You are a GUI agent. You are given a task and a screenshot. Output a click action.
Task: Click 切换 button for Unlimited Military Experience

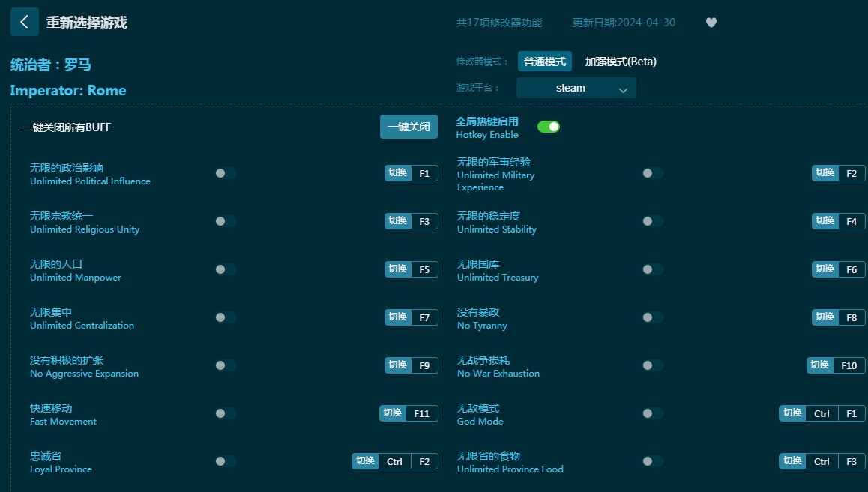(x=825, y=173)
